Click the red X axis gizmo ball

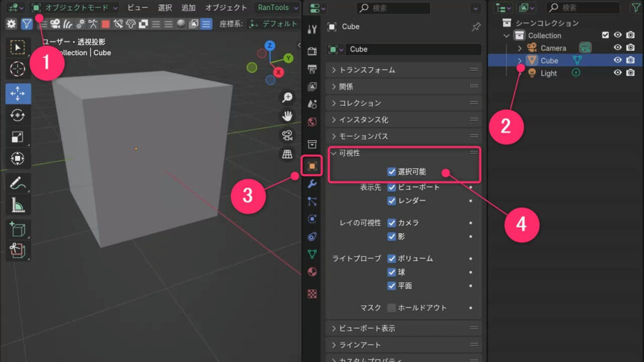[279, 72]
